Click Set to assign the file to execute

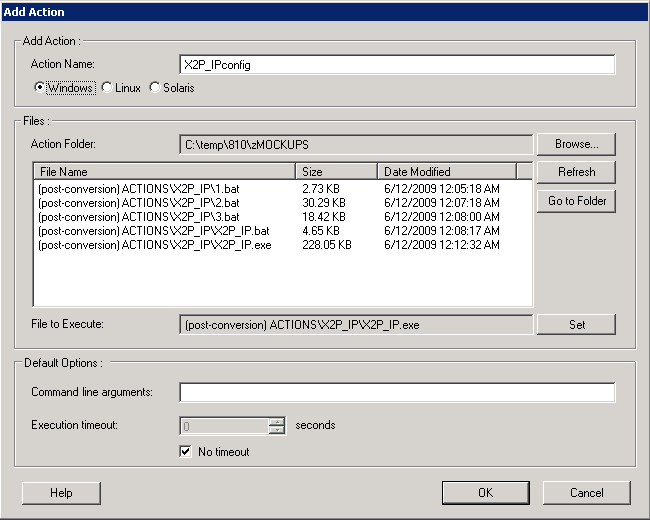point(576,324)
